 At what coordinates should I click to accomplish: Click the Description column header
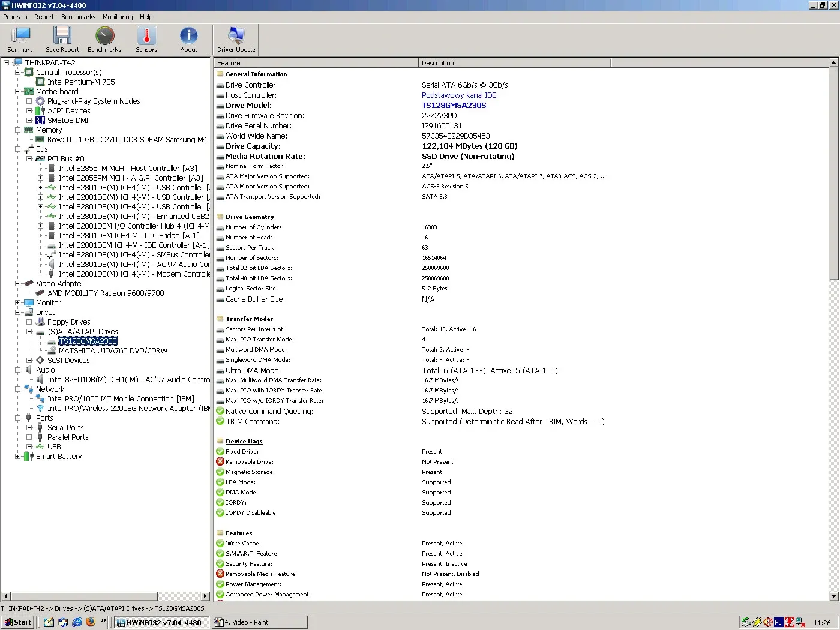pos(514,63)
